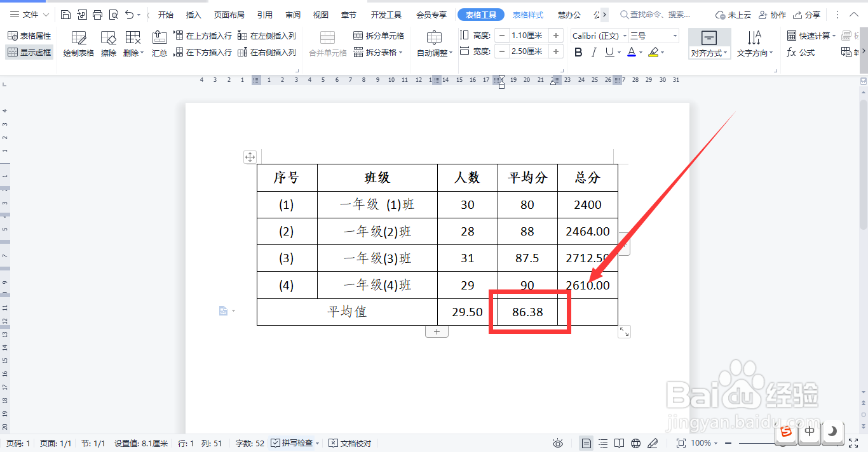The image size is (868, 452).
Task: Click 在右侧插入列 insert column right
Action: 267,53
